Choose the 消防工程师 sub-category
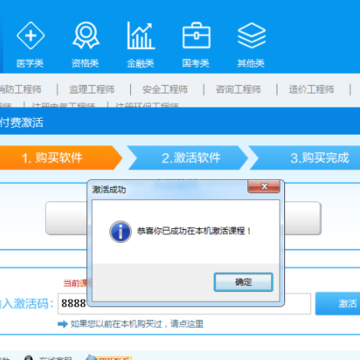360x360 pixels. pos(21,89)
